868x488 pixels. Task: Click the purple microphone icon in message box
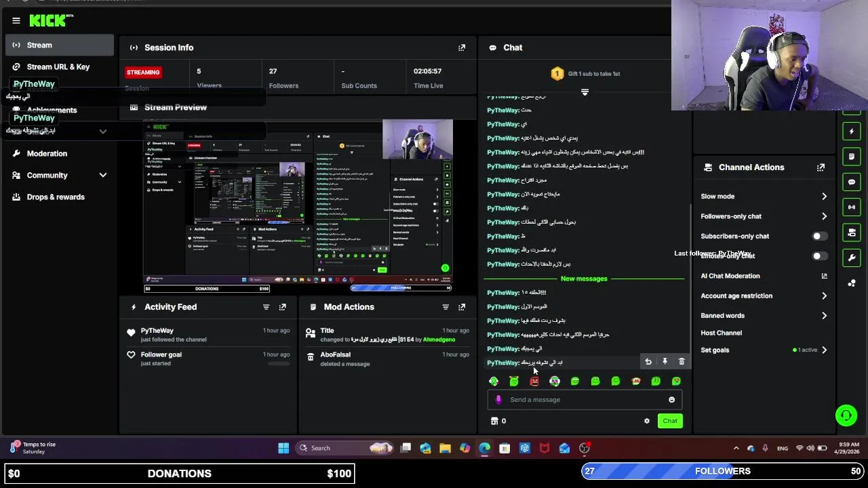tap(498, 400)
